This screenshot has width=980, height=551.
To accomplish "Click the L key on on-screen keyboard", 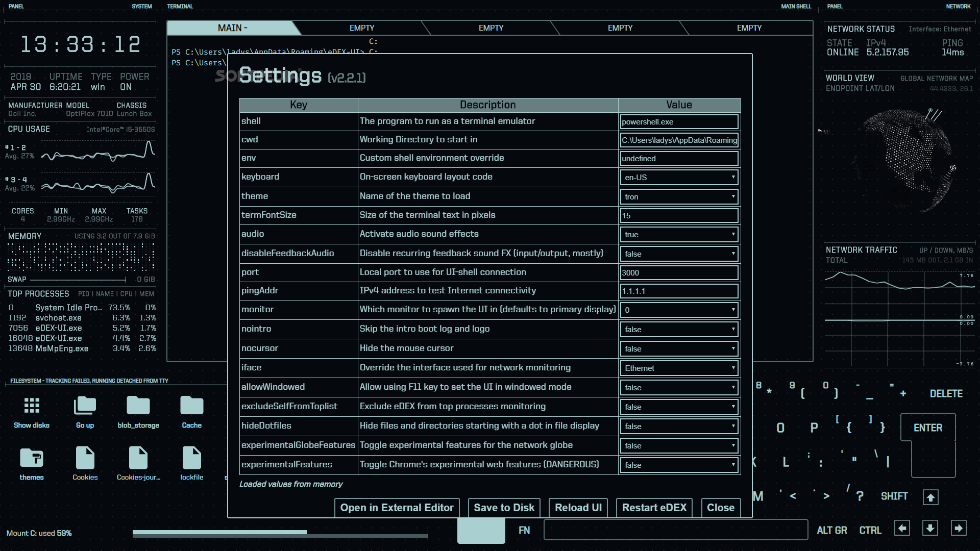I will [x=786, y=462].
